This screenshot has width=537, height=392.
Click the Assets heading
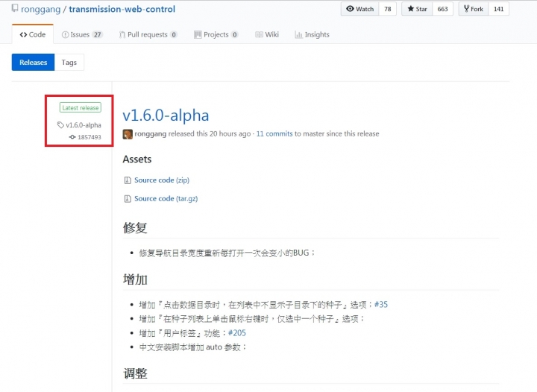137,159
